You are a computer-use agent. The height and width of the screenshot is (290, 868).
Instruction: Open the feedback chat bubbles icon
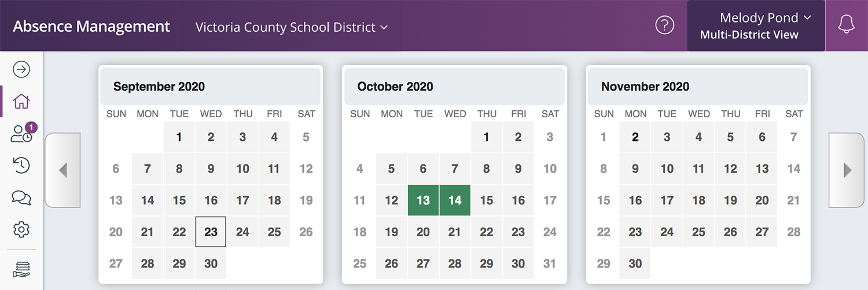coord(21,198)
